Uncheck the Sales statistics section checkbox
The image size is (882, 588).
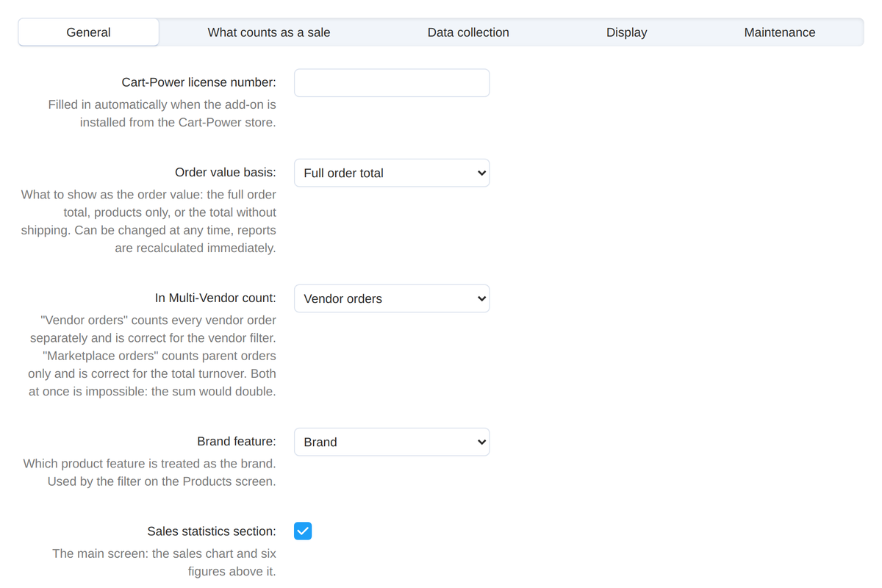pos(303,531)
